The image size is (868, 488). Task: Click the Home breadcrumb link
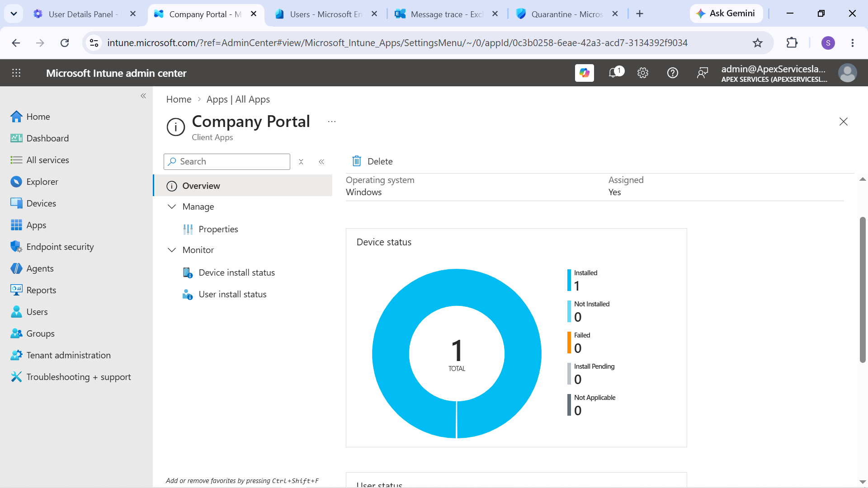tap(179, 99)
